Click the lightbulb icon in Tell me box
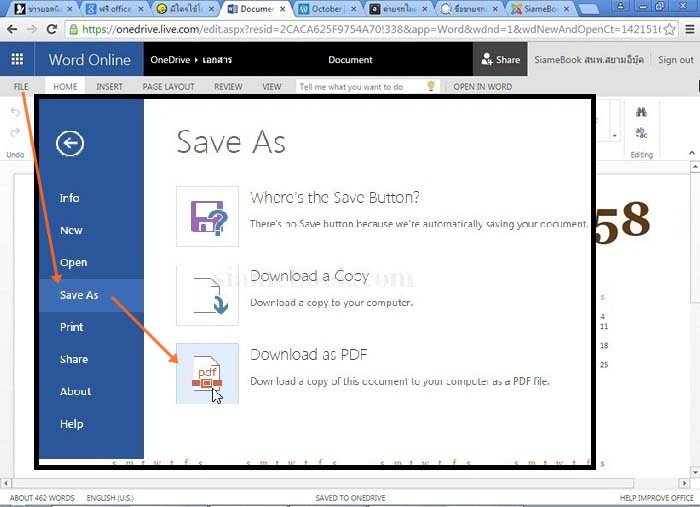Image resolution: width=700 pixels, height=507 pixels. pos(431,86)
